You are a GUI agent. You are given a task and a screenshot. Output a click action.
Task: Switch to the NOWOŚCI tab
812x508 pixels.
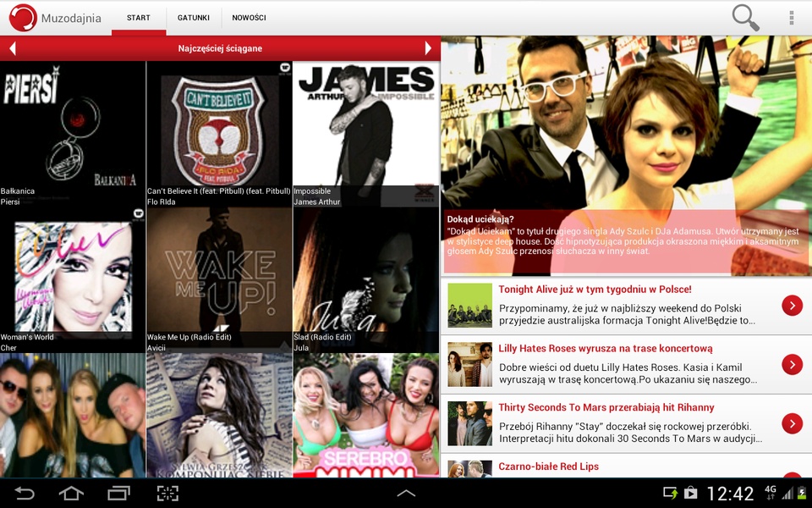(249, 18)
